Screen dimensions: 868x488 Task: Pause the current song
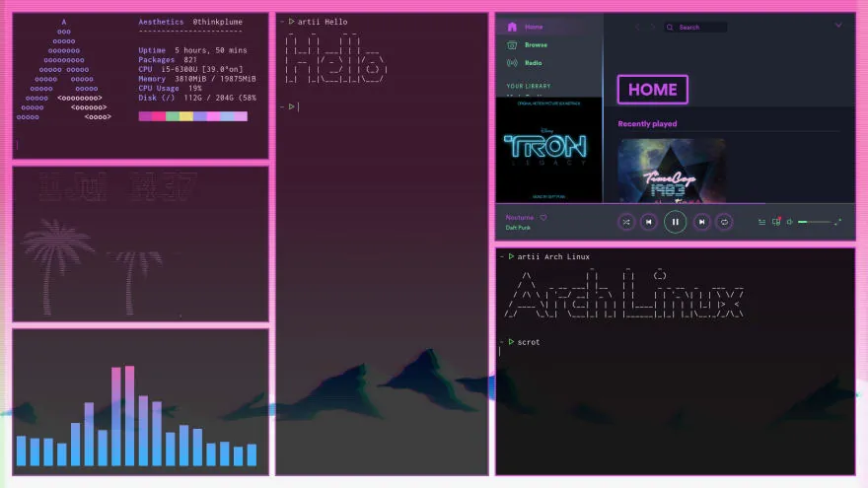(x=676, y=222)
